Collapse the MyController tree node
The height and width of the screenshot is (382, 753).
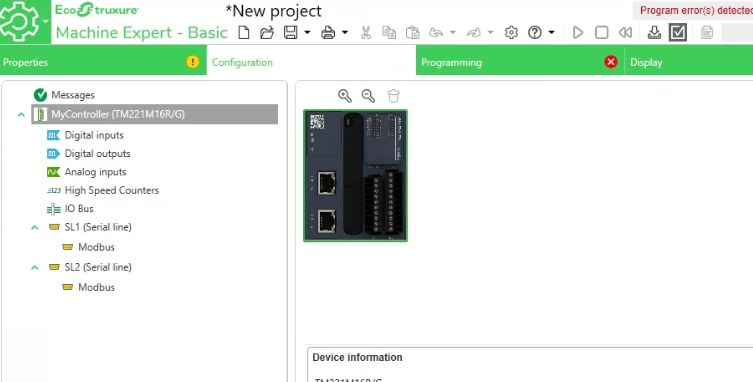(x=21, y=115)
